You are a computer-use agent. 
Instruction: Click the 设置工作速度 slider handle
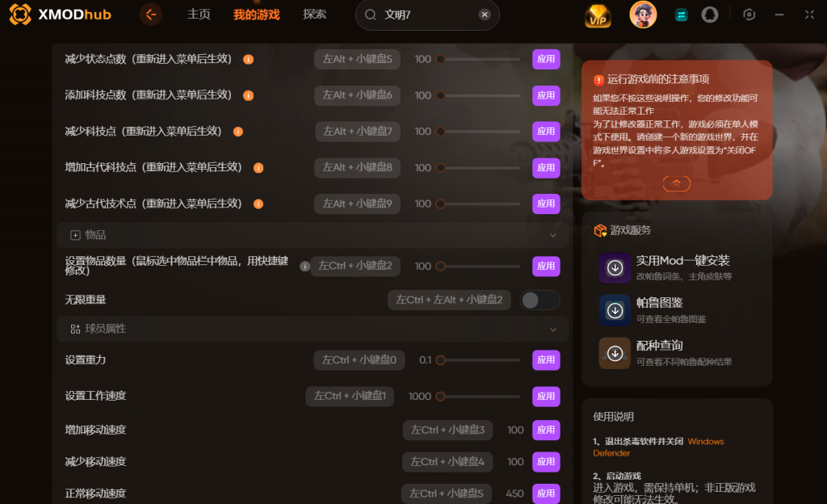pyautogui.click(x=440, y=397)
